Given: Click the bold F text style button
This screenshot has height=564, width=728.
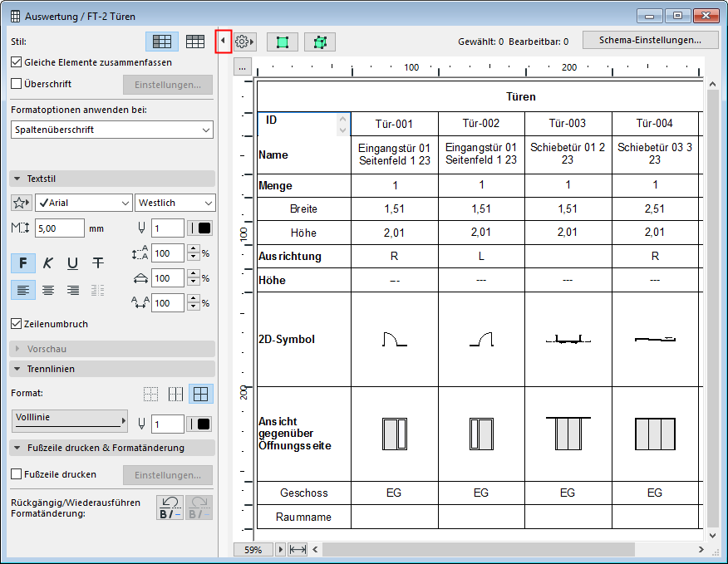Looking at the screenshot, I should coord(23,263).
